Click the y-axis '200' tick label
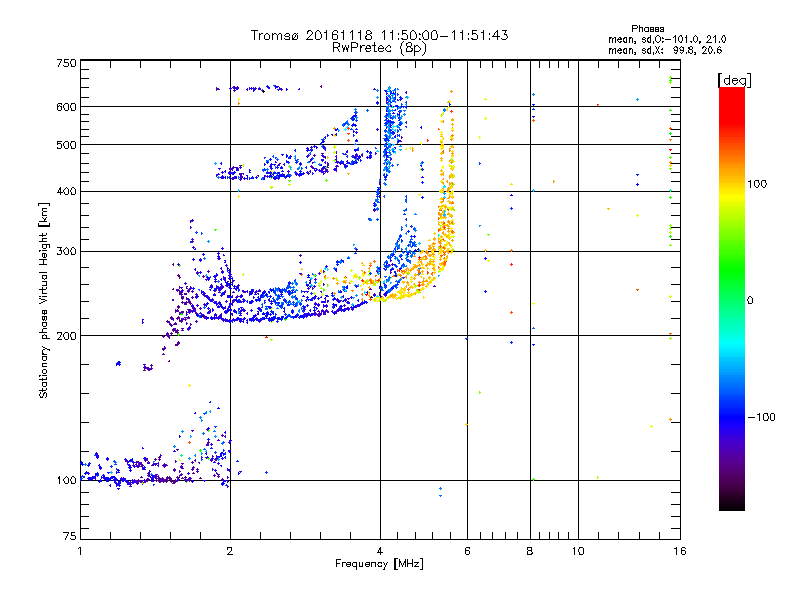 pos(66,336)
